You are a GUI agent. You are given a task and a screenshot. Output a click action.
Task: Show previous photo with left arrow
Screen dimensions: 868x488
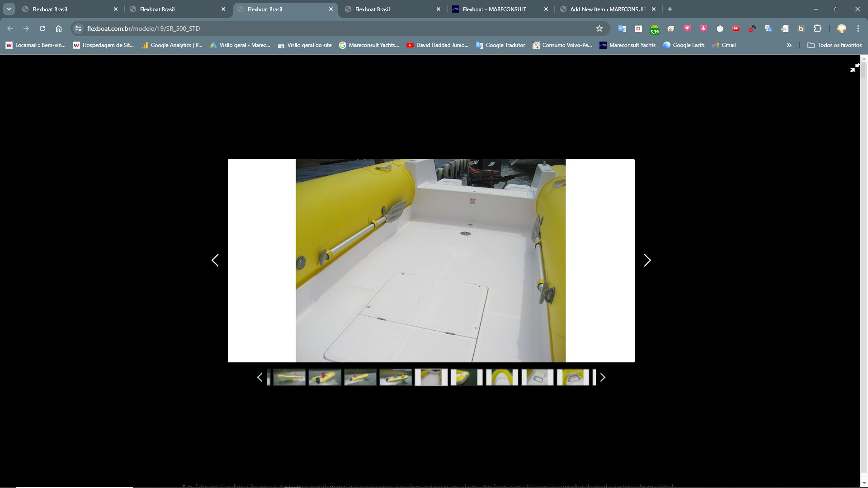pos(215,260)
